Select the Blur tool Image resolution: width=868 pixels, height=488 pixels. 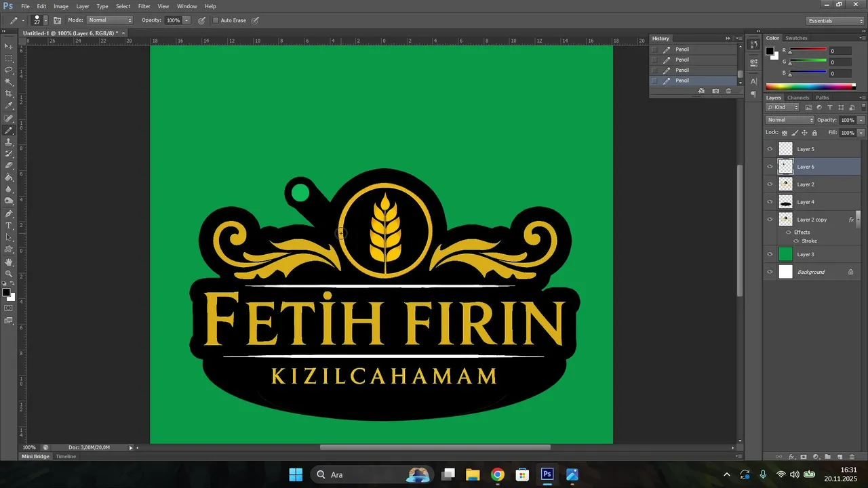(x=9, y=189)
